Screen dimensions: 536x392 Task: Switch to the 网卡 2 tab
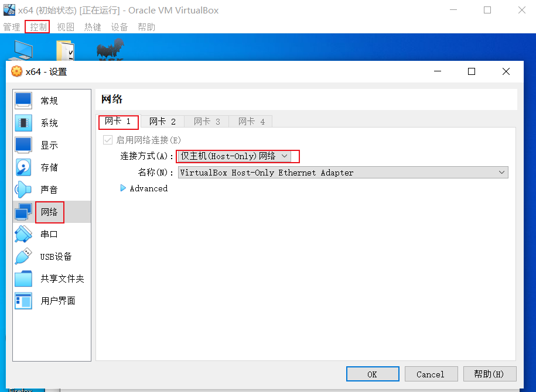pos(163,122)
